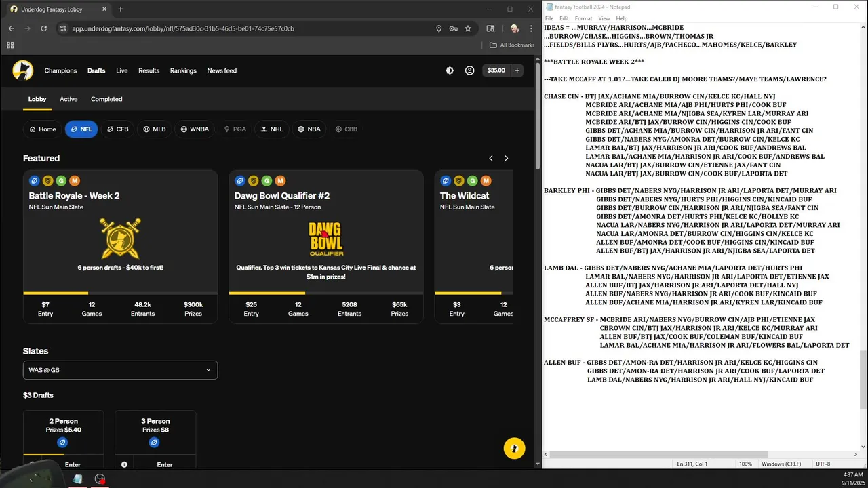Screen dimensions: 868x488
Task: Switch to the Lobby tab
Action: coord(37,99)
